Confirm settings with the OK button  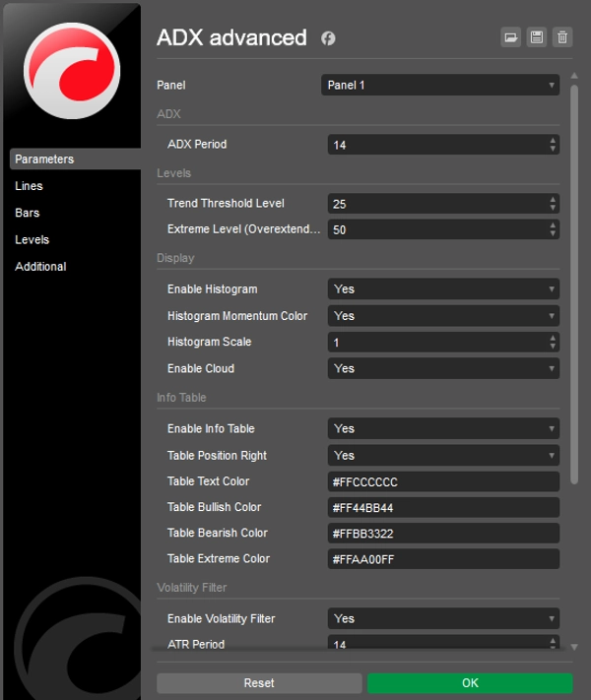point(469,683)
